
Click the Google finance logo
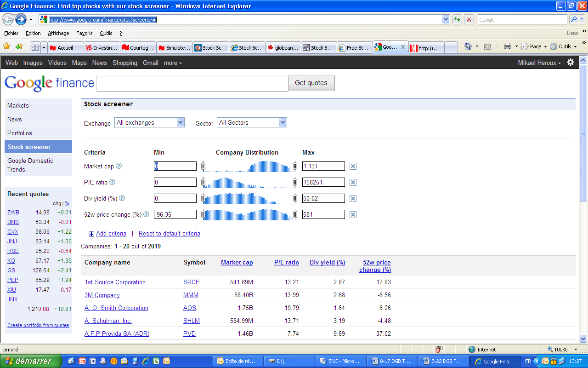pos(49,83)
